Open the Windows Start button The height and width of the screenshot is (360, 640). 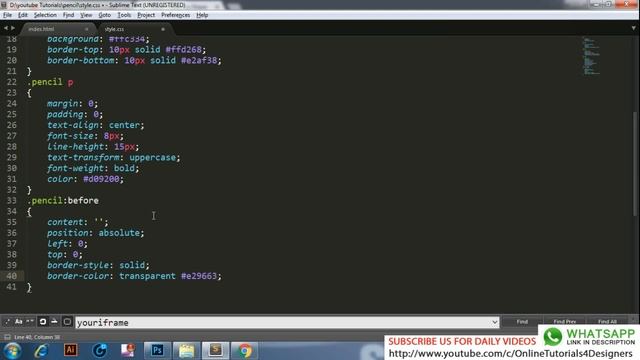tap(12, 351)
